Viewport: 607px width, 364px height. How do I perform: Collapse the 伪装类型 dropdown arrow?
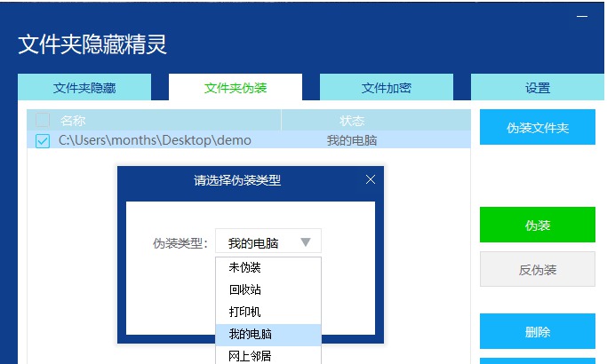pos(305,242)
